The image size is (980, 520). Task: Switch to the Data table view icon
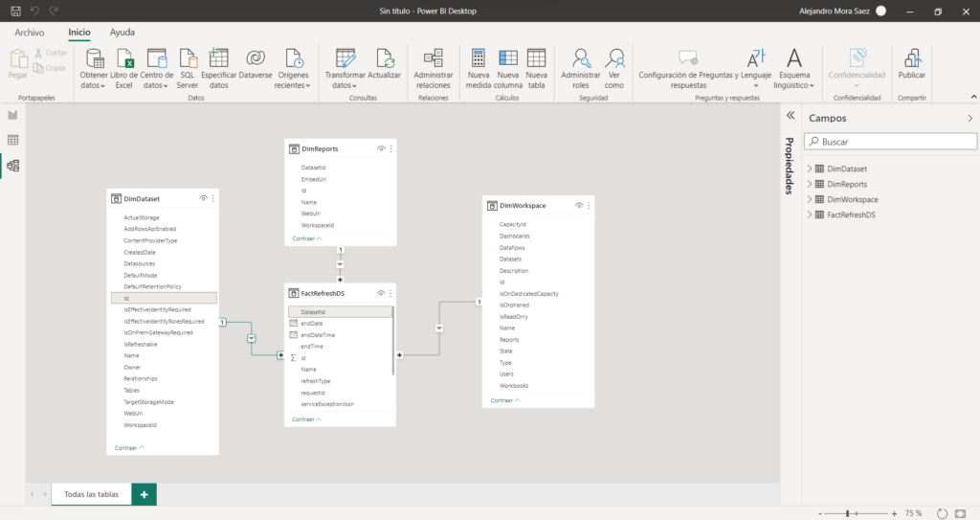pyautogui.click(x=13, y=140)
